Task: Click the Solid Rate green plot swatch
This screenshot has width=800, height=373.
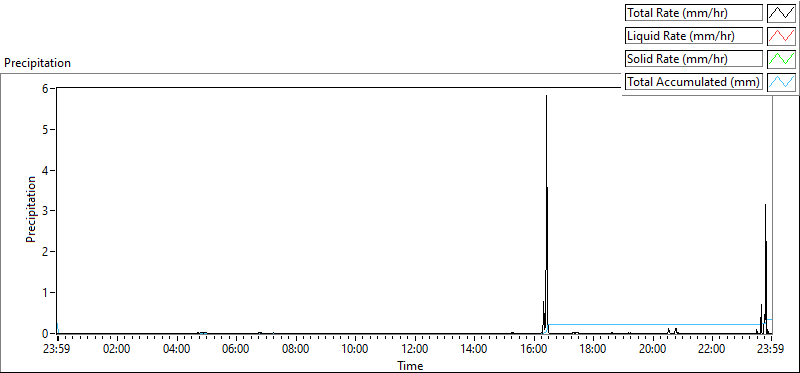Action: 782,58
